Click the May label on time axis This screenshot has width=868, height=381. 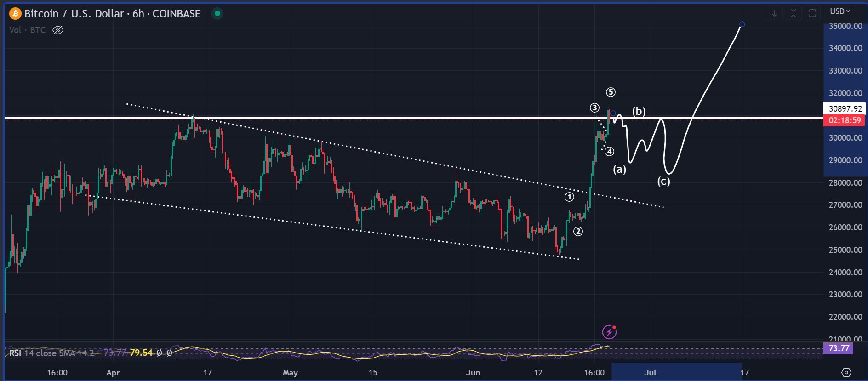pyautogui.click(x=290, y=373)
